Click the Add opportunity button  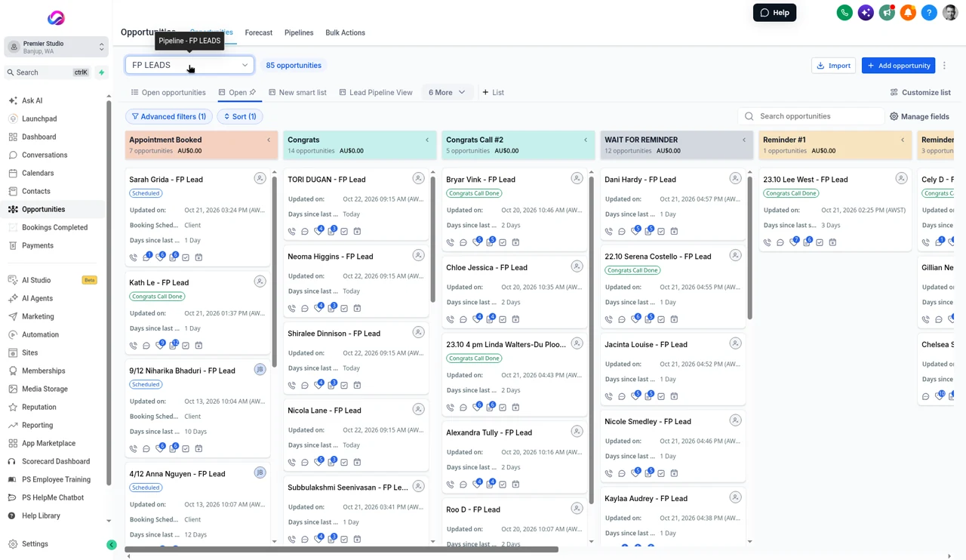point(898,66)
